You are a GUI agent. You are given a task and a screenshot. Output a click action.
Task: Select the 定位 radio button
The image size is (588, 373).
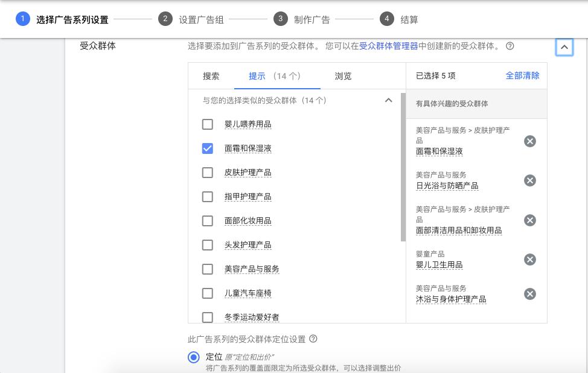coord(193,357)
